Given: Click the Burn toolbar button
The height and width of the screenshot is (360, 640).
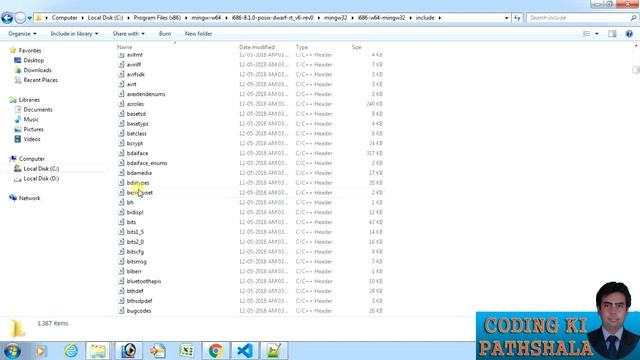Looking at the screenshot, I should (165, 34).
